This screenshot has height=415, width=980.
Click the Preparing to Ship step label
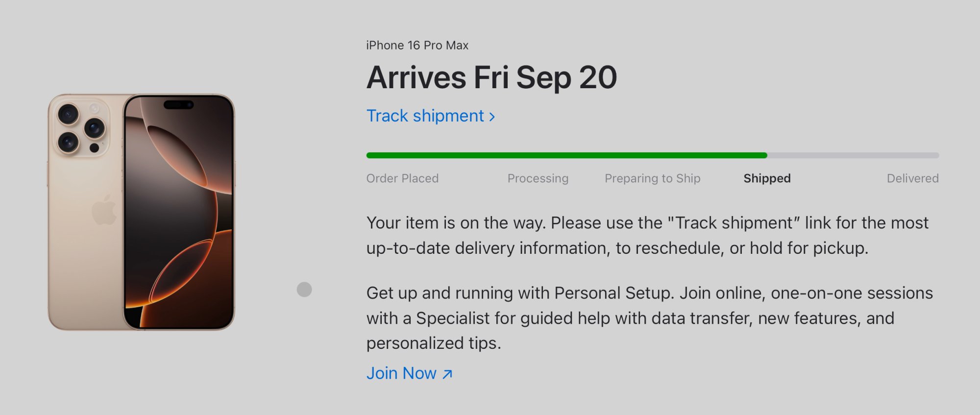(x=652, y=178)
